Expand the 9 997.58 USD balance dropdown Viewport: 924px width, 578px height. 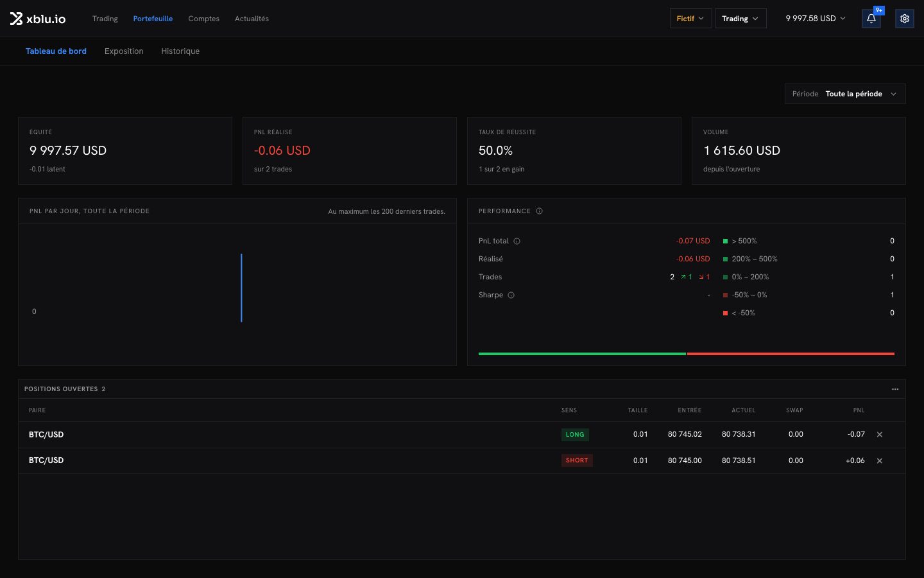(816, 19)
